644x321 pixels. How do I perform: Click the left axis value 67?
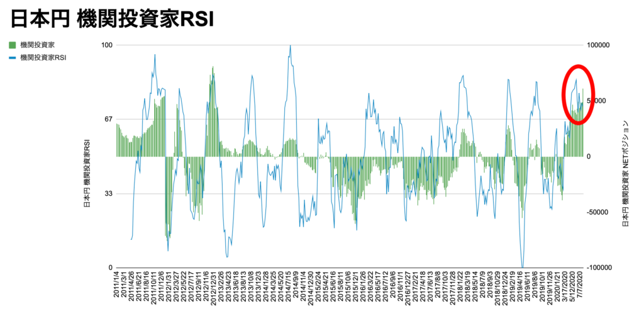108,119
